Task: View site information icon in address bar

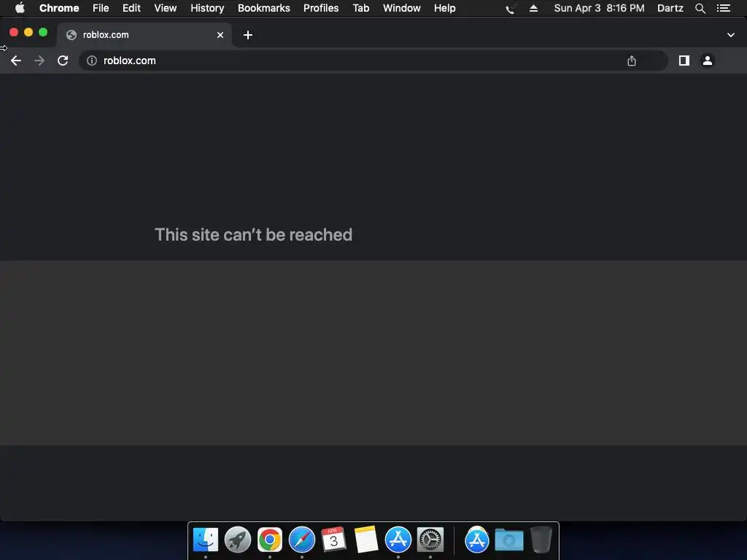Action: (92, 61)
